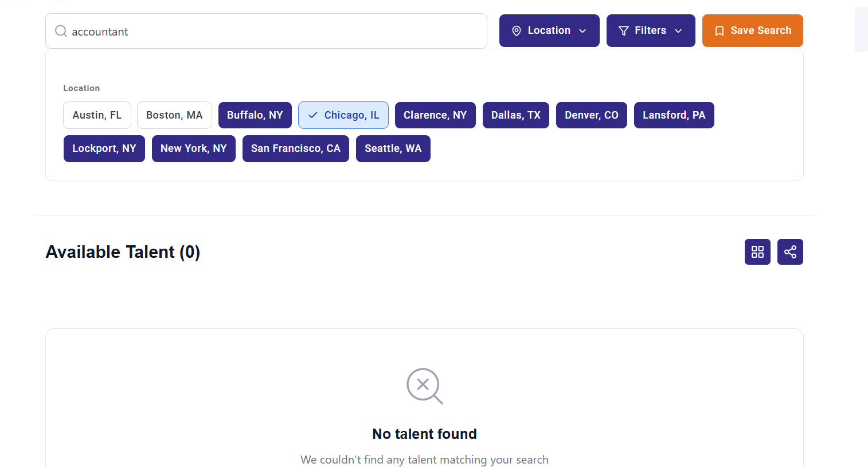Select the Seattle, WA location chip
Screen dimensions: 868x467
[393, 148]
